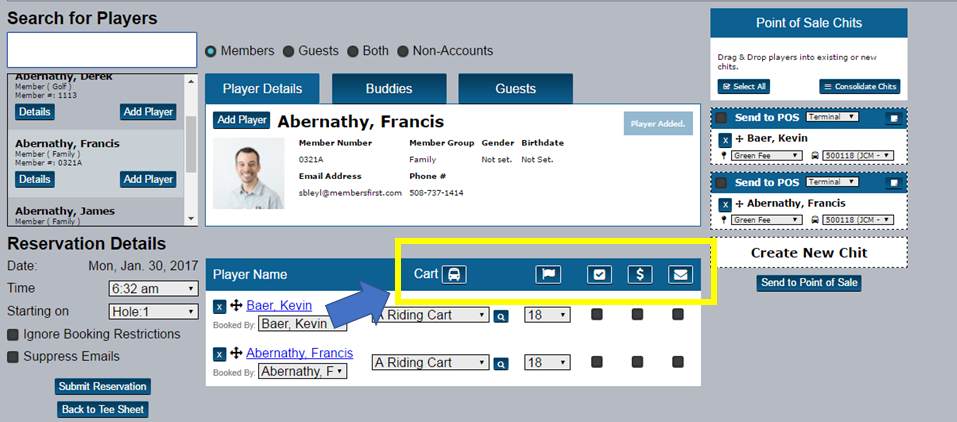Open Booked By dropdown under Abernathy, Francis
Screen dimensions: 957x422
click(x=303, y=371)
